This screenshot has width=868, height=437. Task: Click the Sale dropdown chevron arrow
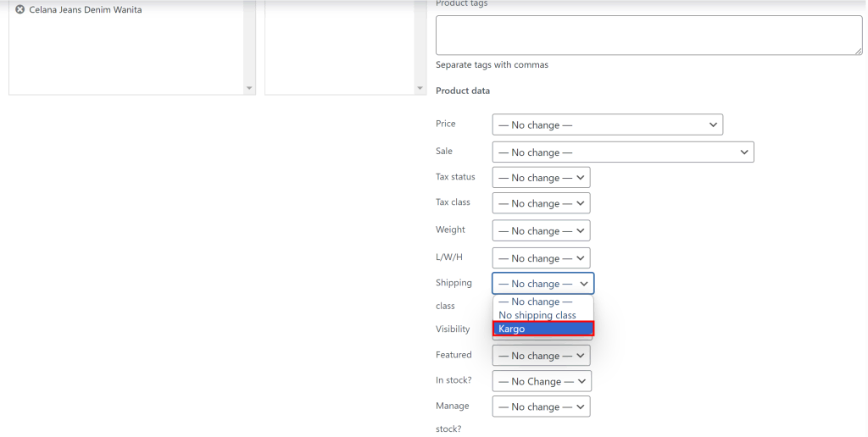tap(743, 152)
